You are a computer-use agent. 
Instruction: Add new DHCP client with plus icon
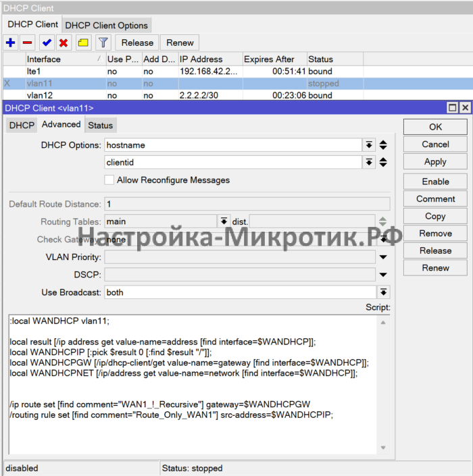tap(11, 43)
